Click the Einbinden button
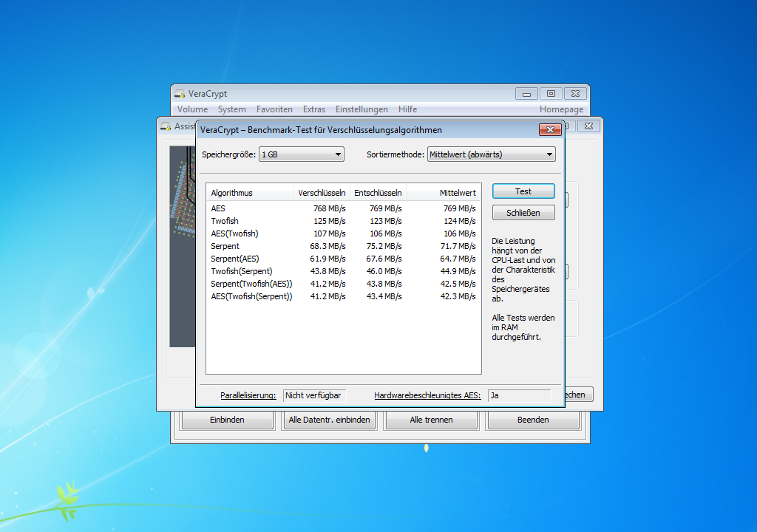The height and width of the screenshot is (532, 757). 227,420
